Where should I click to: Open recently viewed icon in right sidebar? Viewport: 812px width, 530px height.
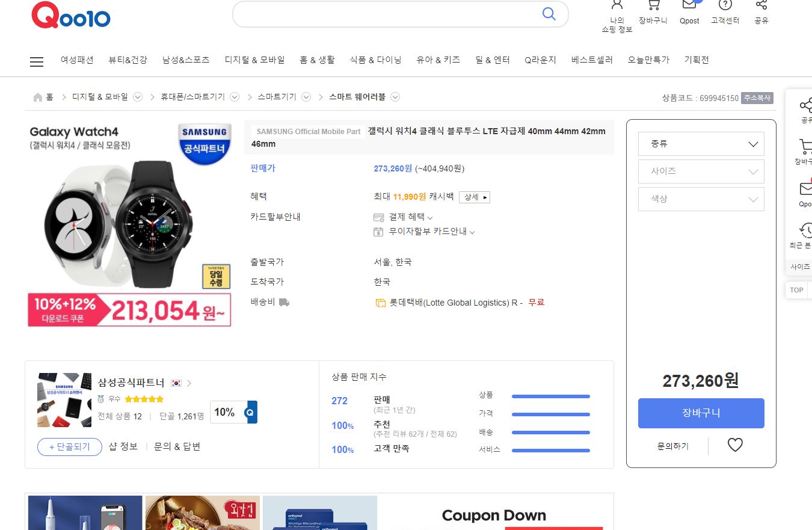806,230
